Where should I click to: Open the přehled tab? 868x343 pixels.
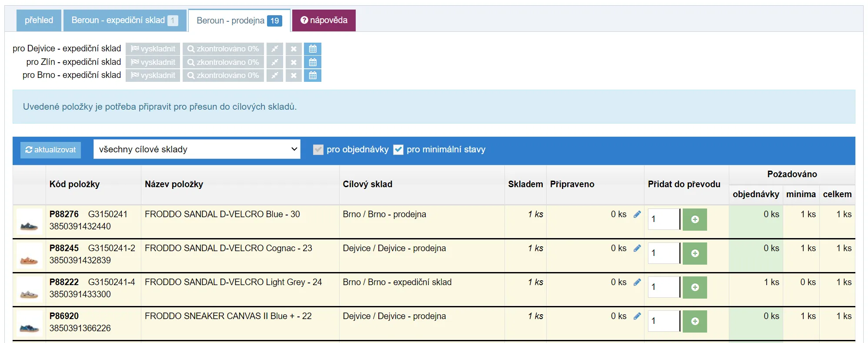coord(39,20)
